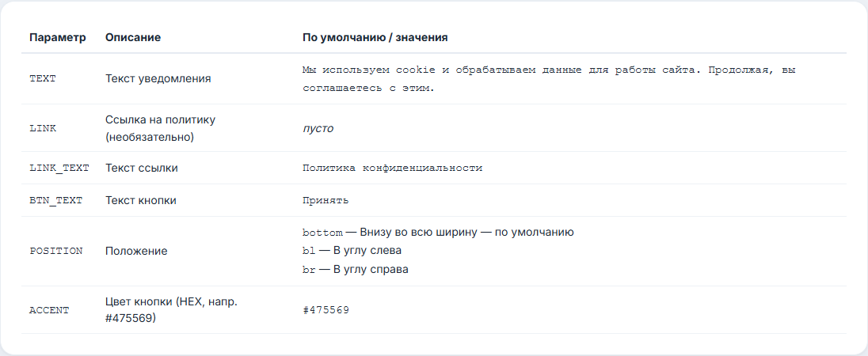868x356 pixels.
Task: Click the bottom position value
Action: 322,233
